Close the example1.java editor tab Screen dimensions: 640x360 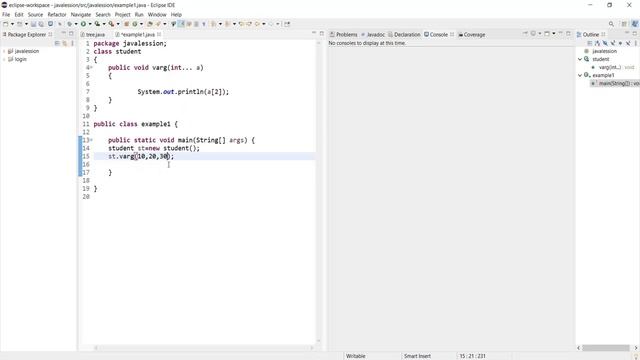159,35
